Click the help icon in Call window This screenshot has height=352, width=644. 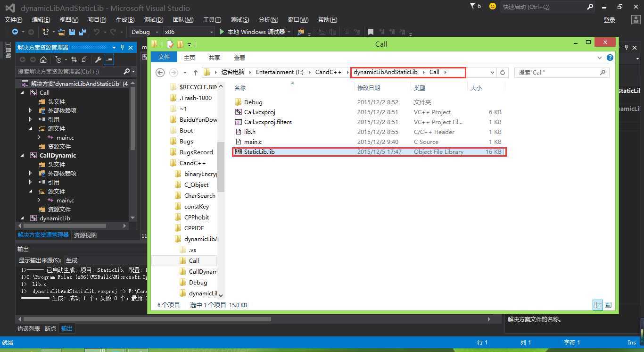610,58
